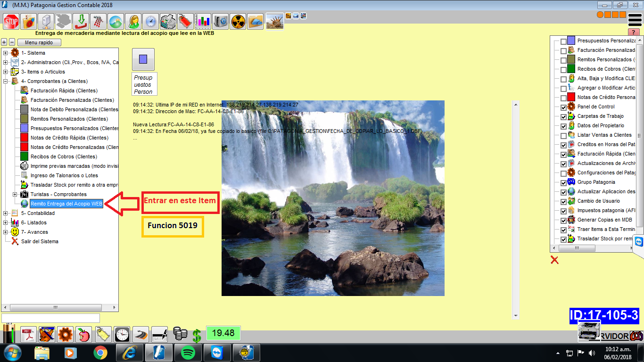This screenshot has height=362, width=644.
Task: Open TeamViewer from the taskbar
Action: tap(217, 353)
